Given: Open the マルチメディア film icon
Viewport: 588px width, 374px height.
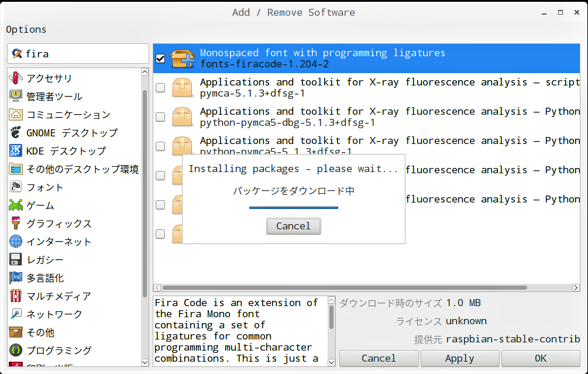Looking at the screenshot, I should coord(15,296).
